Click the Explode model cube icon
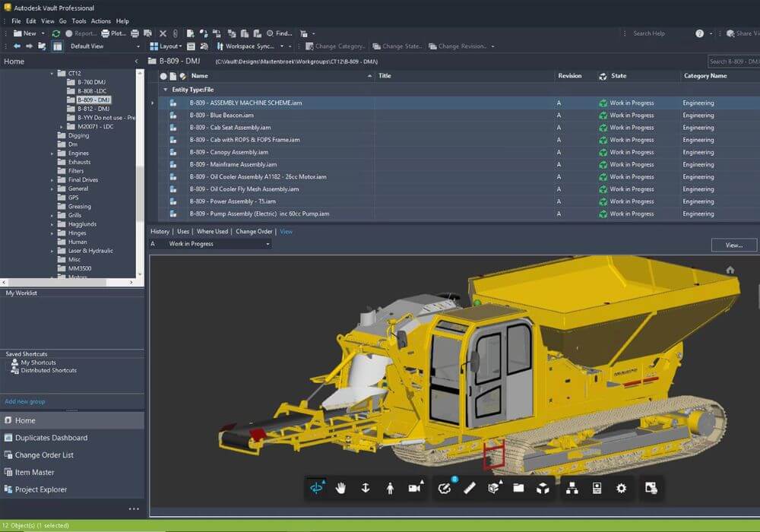This screenshot has width=760, height=532. (x=543, y=488)
